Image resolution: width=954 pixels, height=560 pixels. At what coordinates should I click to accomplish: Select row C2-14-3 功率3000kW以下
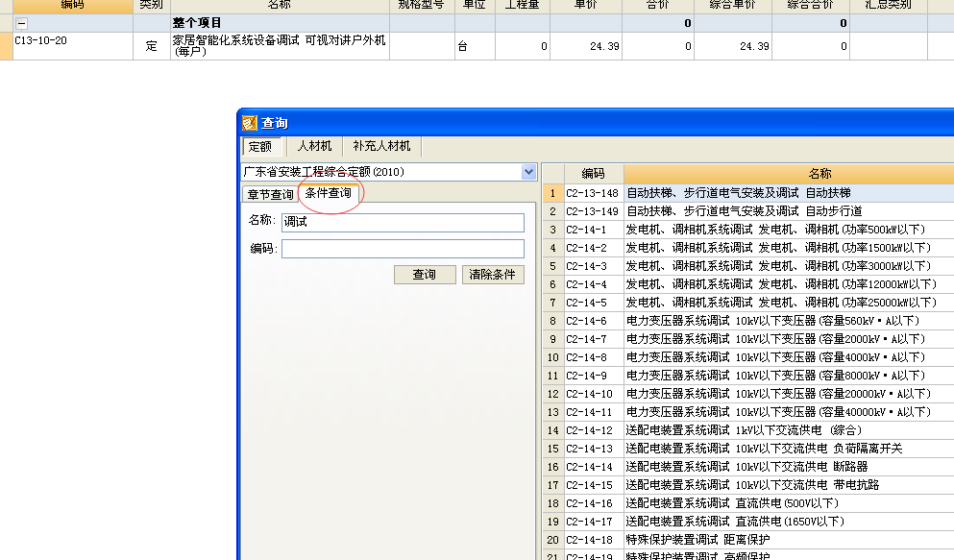(x=748, y=266)
